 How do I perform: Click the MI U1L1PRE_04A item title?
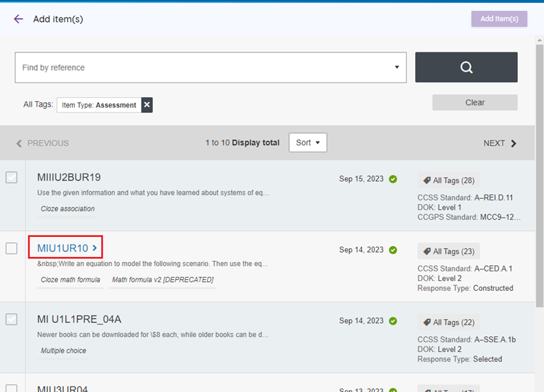click(79, 320)
